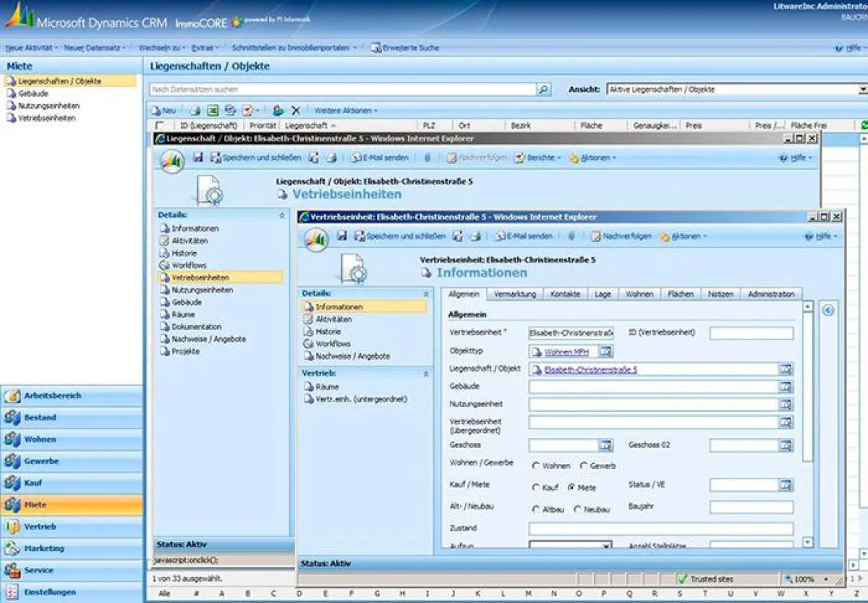This screenshot has width=868, height=603.
Task: Click the Save icon in the Vertriebseinheit toolbar
Action: pos(341,235)
